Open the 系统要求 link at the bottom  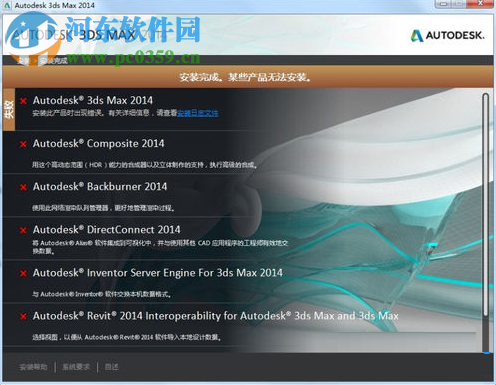(x=76, y=367)
